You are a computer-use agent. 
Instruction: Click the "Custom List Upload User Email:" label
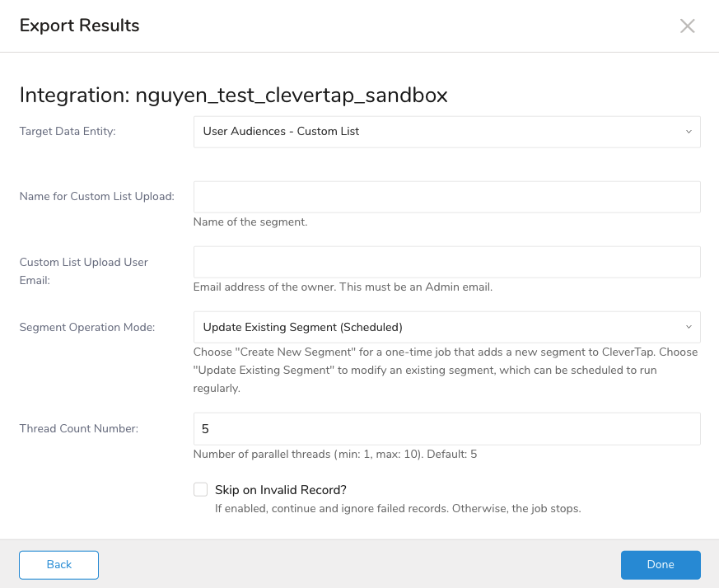[83, 271]
